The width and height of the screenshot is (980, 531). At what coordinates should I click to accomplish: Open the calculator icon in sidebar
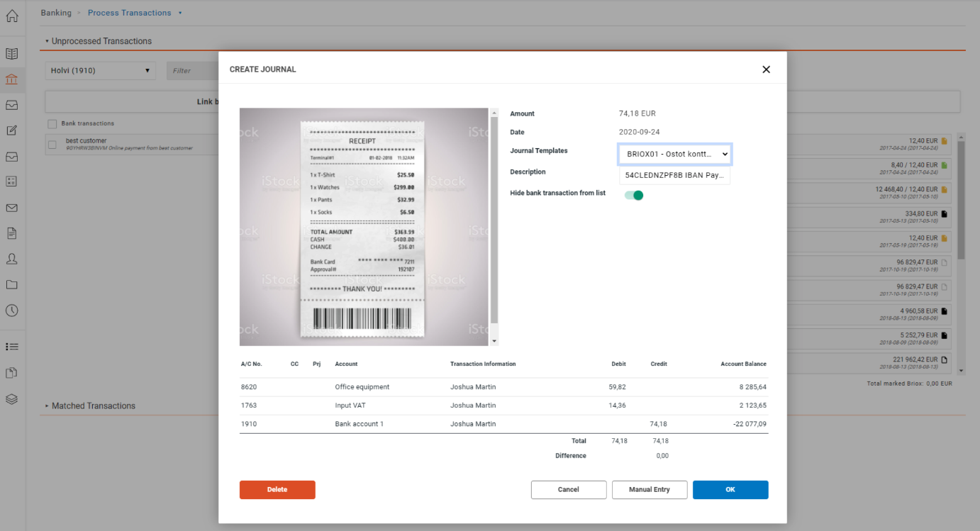point(11,181)
